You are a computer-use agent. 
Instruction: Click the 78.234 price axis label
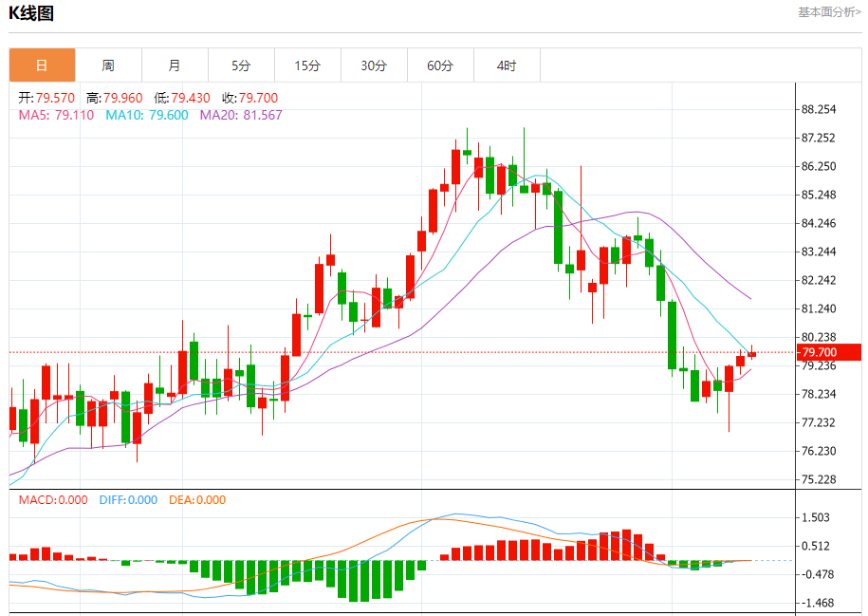pos(819,394)
